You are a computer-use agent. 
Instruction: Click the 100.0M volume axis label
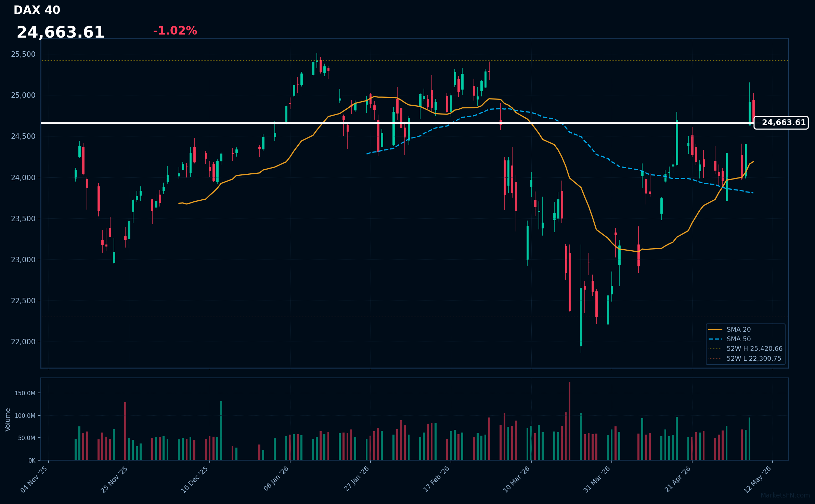pyautogui.click(x=25, y=416)
